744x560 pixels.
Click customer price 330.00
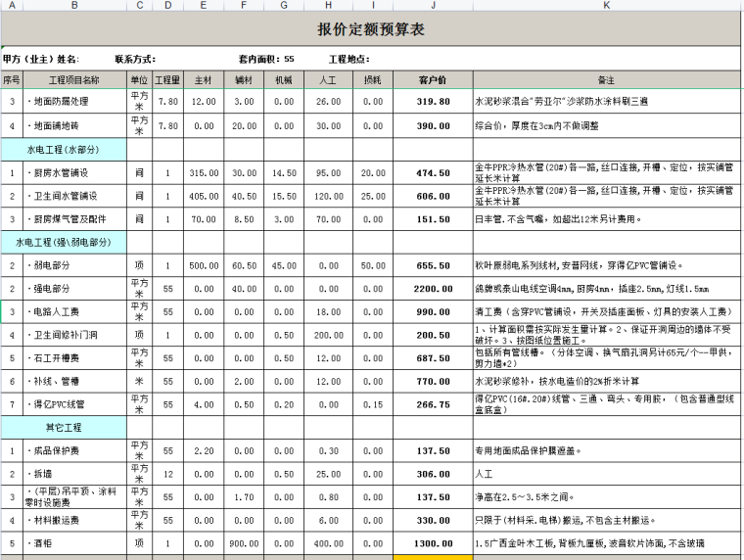point(434,521)
